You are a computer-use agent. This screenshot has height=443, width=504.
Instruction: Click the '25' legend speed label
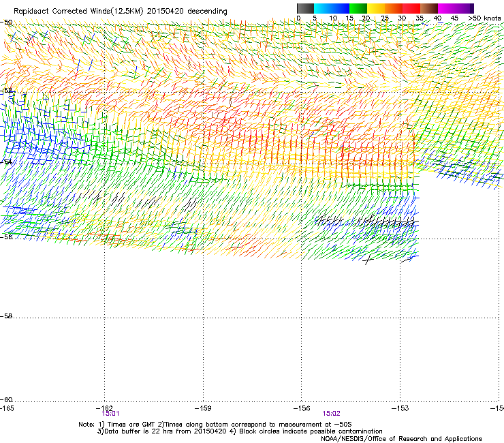click(x=385, y=18)
